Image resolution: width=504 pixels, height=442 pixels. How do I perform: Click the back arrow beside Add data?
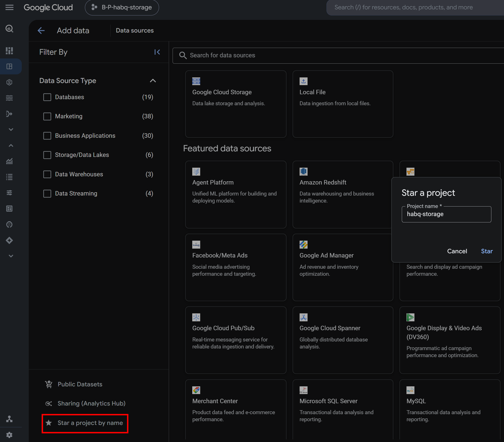41,31
